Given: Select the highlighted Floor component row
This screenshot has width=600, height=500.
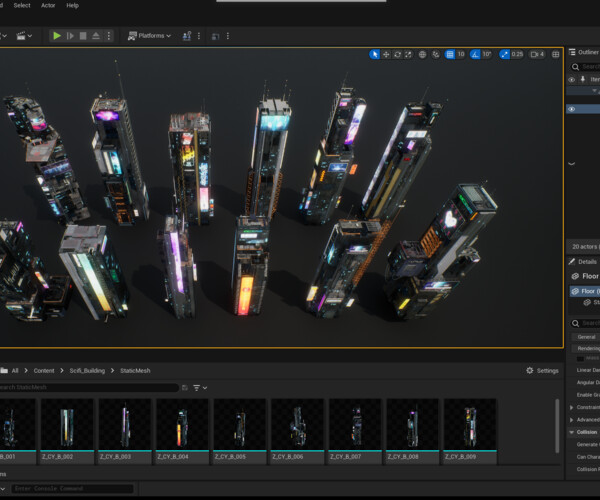Looking at the screenshot, I should coord(585,291).
